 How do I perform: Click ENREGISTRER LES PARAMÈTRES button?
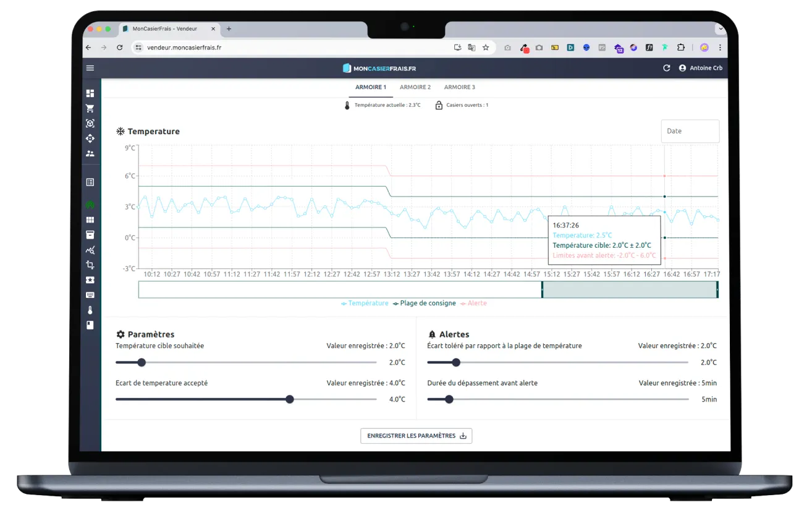[x=417, y=436]
